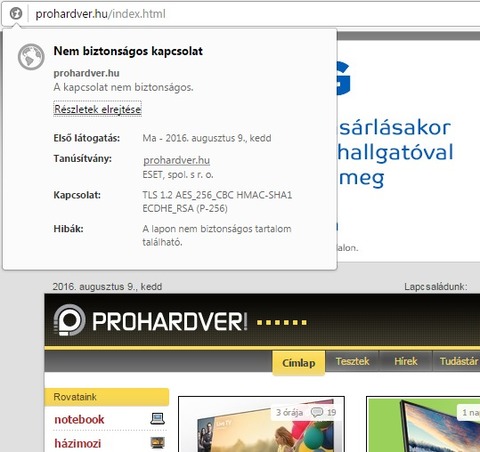Click 'A lapon nem biztonságos tartalom' error text
The width and height of the screenshot is (480, 452).
tap(217, 229)
